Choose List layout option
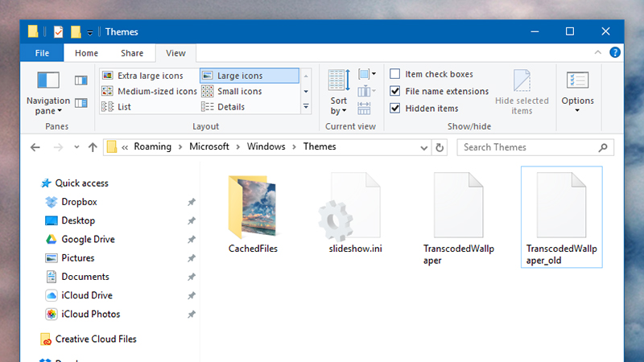 click(116, 107)
